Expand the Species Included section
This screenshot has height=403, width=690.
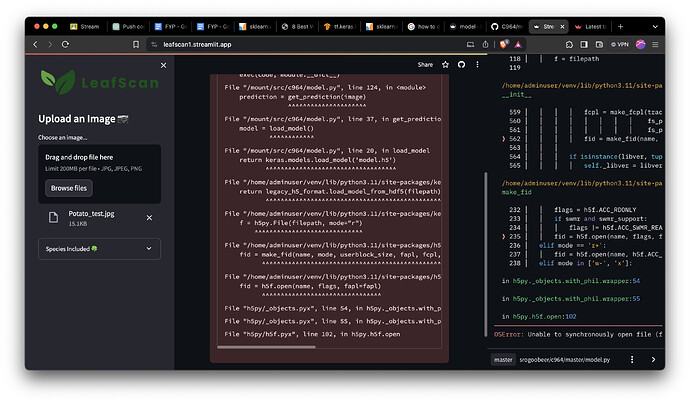[x=99, y=249]
